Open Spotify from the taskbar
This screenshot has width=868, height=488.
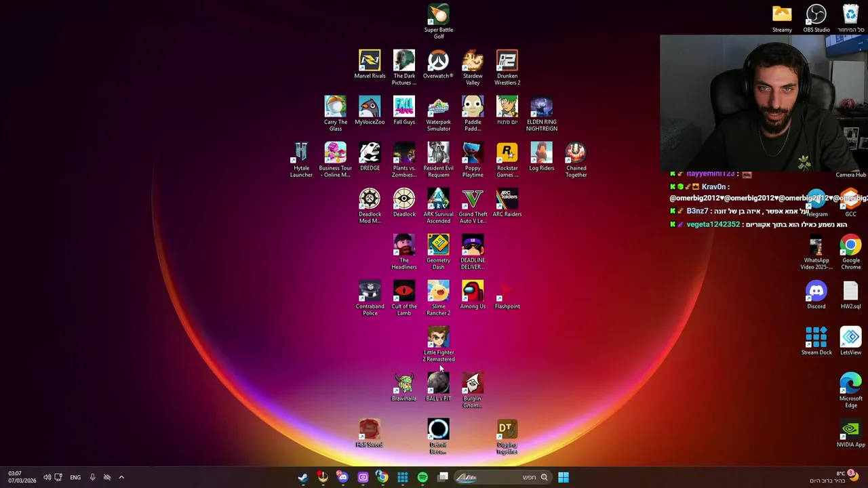[422, 477]
